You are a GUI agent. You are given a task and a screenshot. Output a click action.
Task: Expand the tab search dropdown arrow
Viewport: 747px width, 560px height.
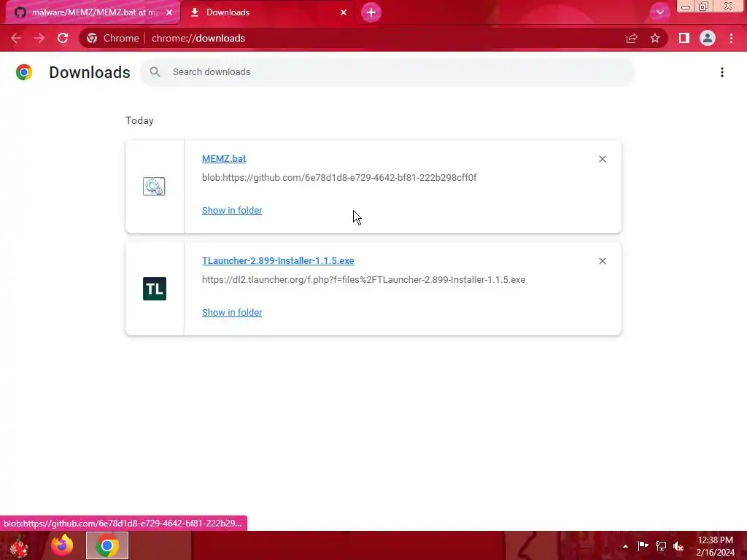pos(659,12)
